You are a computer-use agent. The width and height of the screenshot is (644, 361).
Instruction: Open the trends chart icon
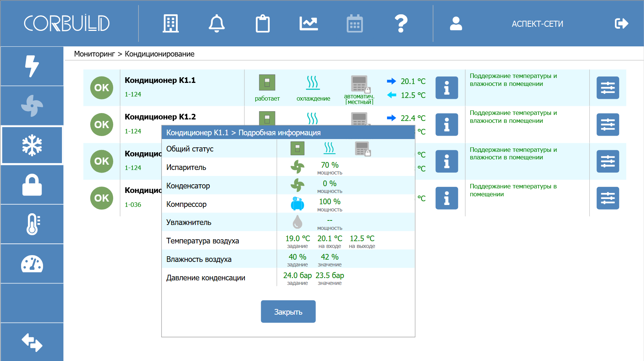tap(309, 23)
